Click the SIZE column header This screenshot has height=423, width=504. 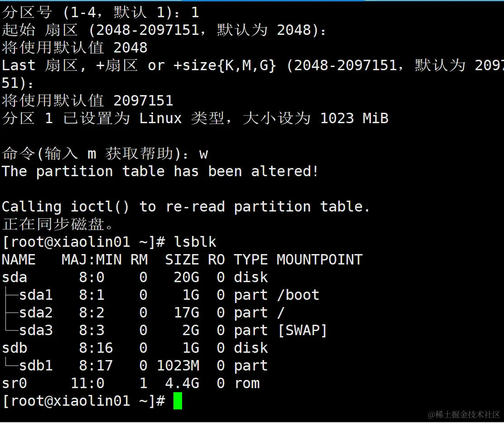click(x=181, y=260)
